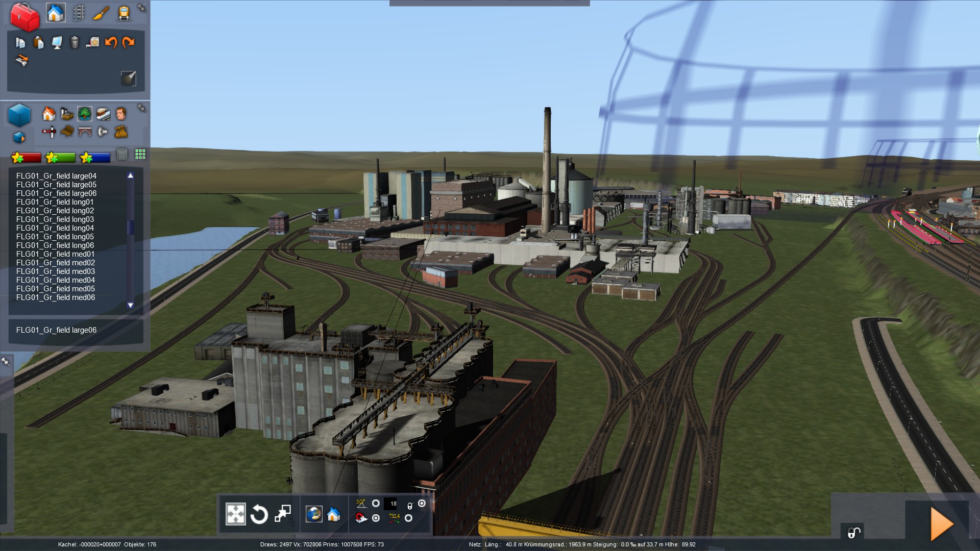This screenshot has height=551, width=980.
Task: Toggle the TS14 track option radio button
Action: point(408,518)
